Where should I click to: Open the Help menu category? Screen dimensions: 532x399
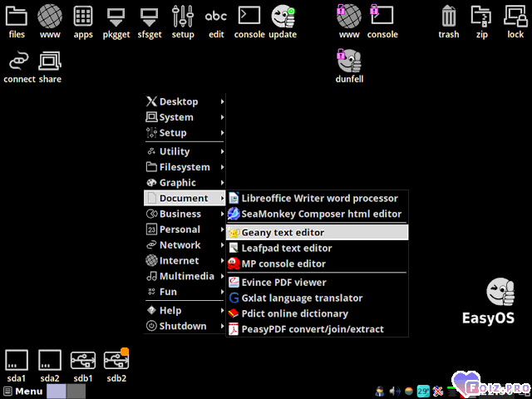pyautogui.click(x=185, y=310)
